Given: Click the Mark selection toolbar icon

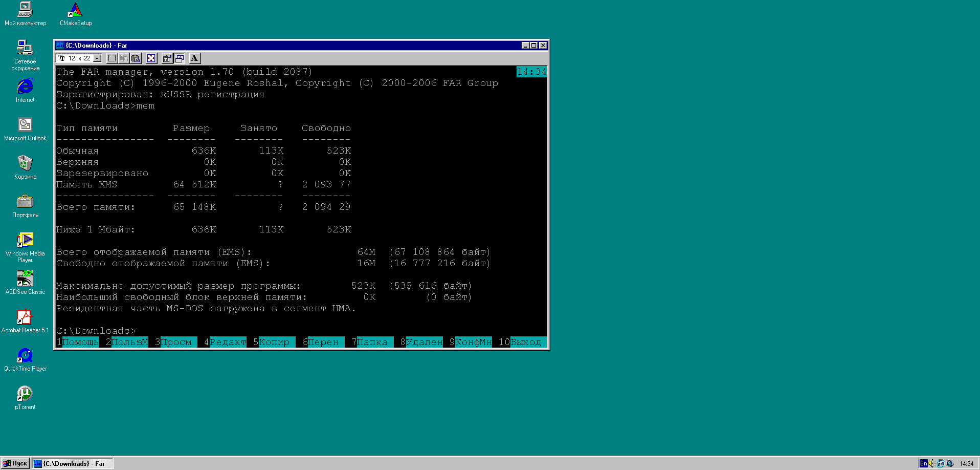Looking at the screenshot, I should point(112,58).
